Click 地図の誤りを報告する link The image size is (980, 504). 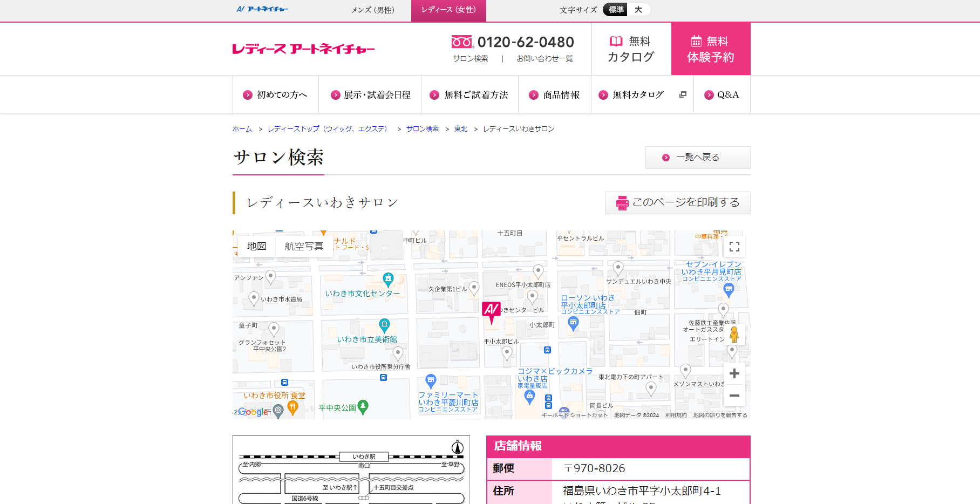point(720,415)
